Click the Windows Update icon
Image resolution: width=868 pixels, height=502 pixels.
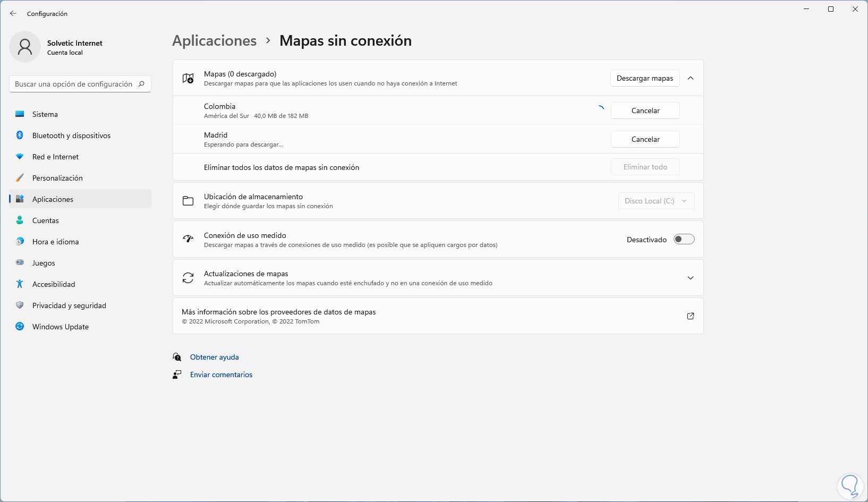coord(20,327)
